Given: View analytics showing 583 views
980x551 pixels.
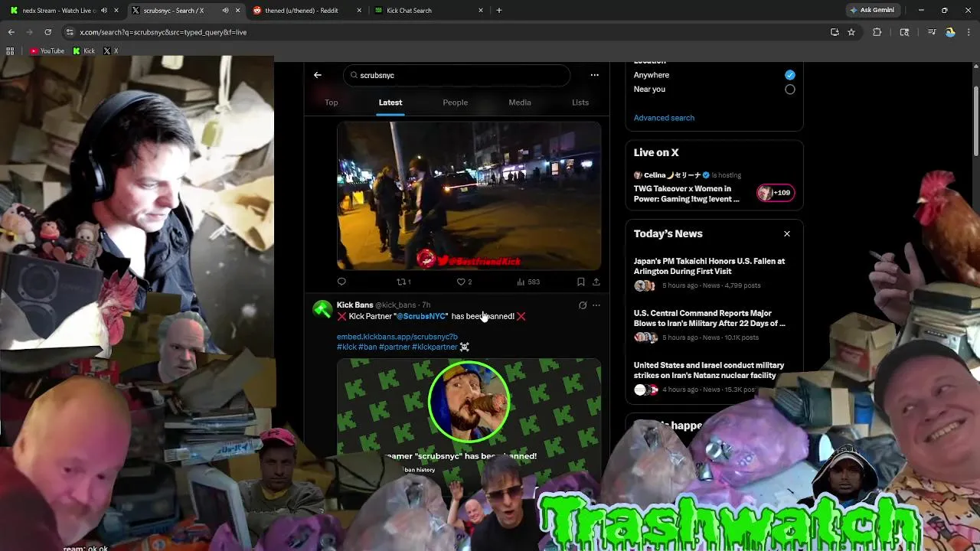Looking at the screenshot, I should click(x=528, y=282).
